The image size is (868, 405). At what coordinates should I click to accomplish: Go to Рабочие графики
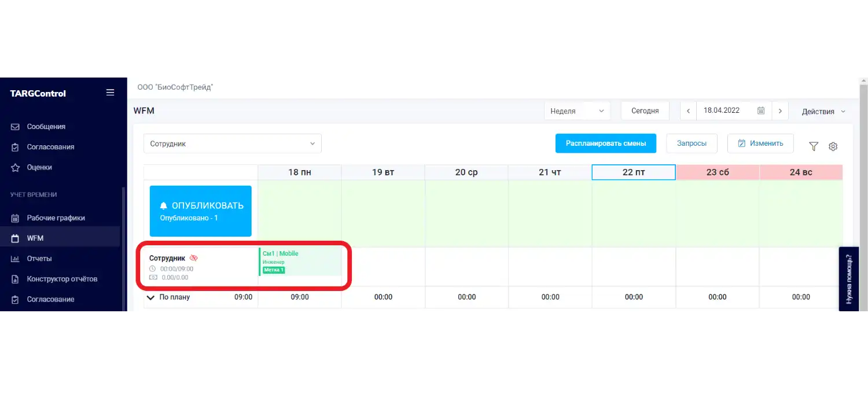[56, 218]
